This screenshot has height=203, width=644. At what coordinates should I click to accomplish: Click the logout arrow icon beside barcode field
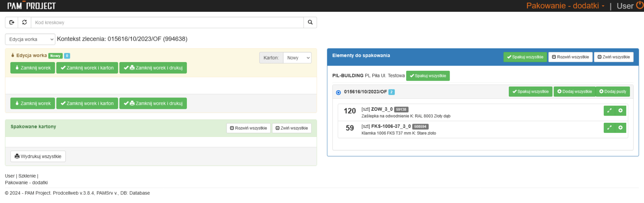pos(12,23)
